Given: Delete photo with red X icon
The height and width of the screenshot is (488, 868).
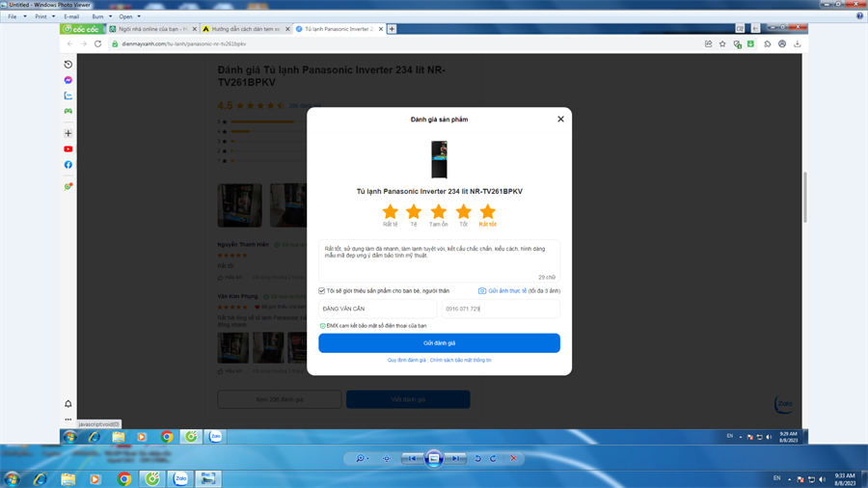Looking at the screenshot, I should tap(514, 458).
